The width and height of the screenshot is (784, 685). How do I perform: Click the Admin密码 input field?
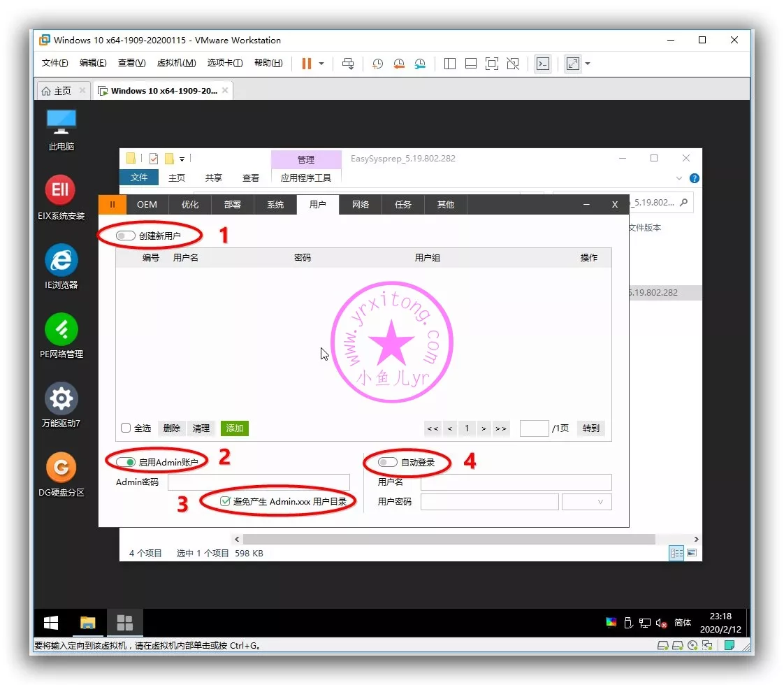click(x=259, y=482)
